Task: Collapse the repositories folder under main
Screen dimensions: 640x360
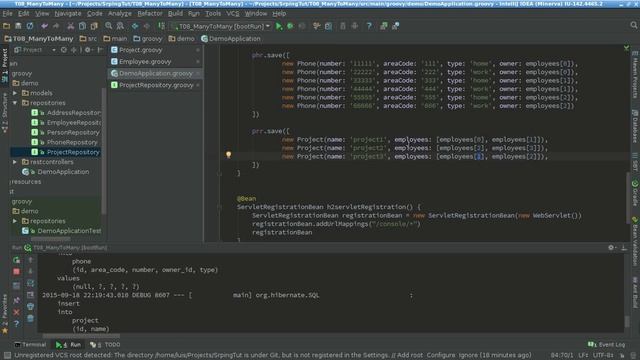Action: (15, 103)
